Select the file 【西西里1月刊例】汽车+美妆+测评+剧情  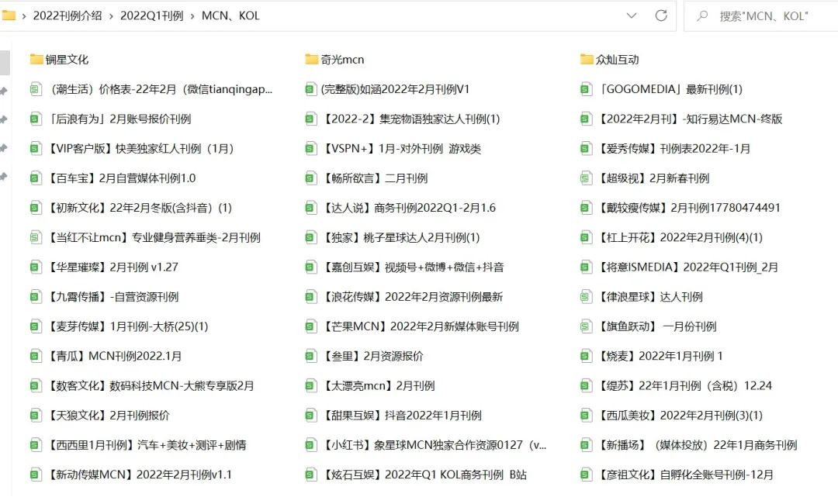138,445
